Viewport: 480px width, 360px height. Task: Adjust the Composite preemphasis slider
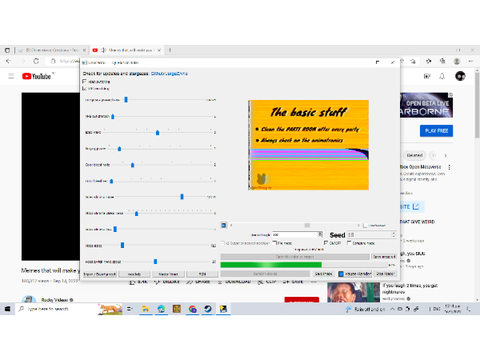(126, 100)
